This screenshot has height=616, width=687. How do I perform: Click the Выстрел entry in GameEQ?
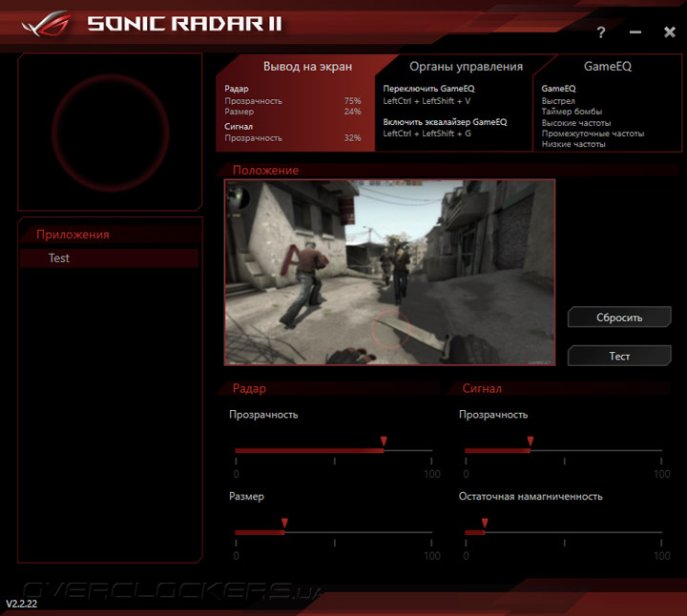pos(558,101)
